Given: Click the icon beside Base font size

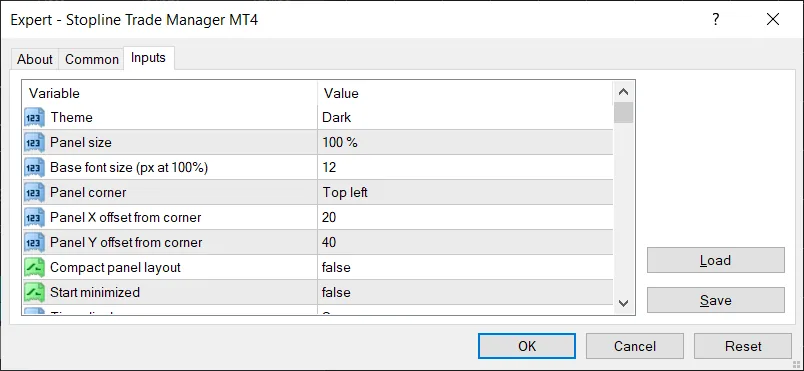Looking at the screenshot, I should coord(34,168).
